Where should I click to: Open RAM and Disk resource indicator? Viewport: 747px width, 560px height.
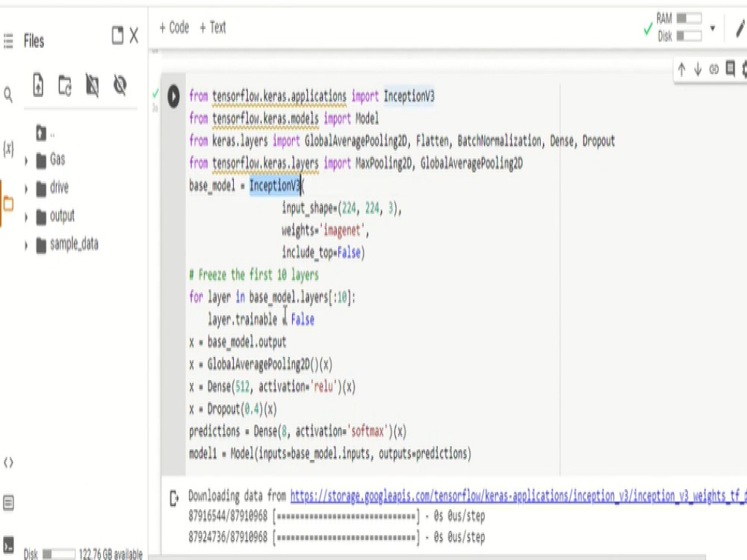(679, 27)
